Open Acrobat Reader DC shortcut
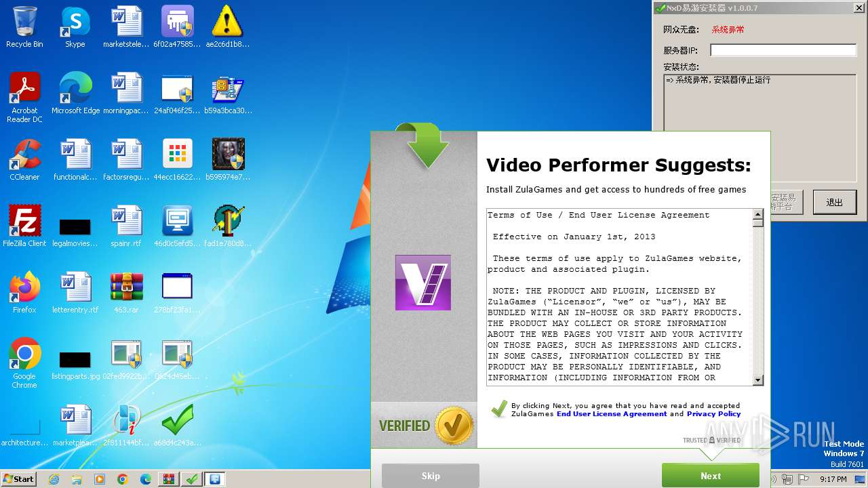This screenshot has width=868, height=488. (x=24, y=98)
